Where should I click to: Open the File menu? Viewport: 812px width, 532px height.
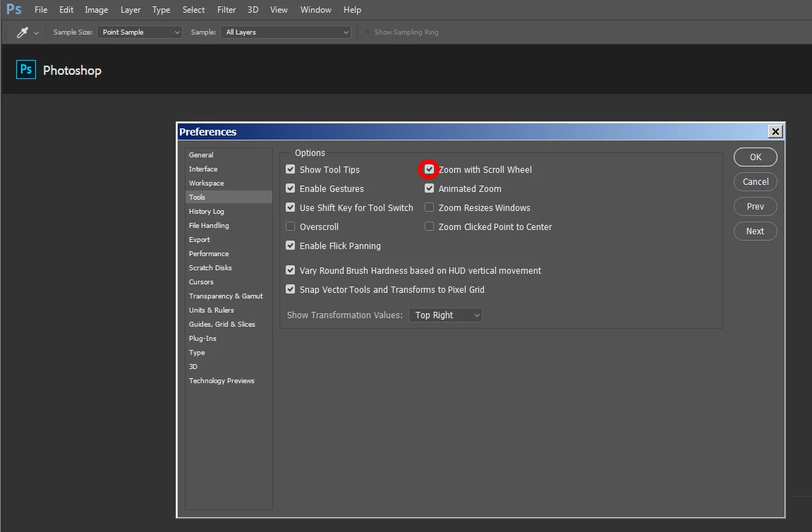click(x=41, y=9)
